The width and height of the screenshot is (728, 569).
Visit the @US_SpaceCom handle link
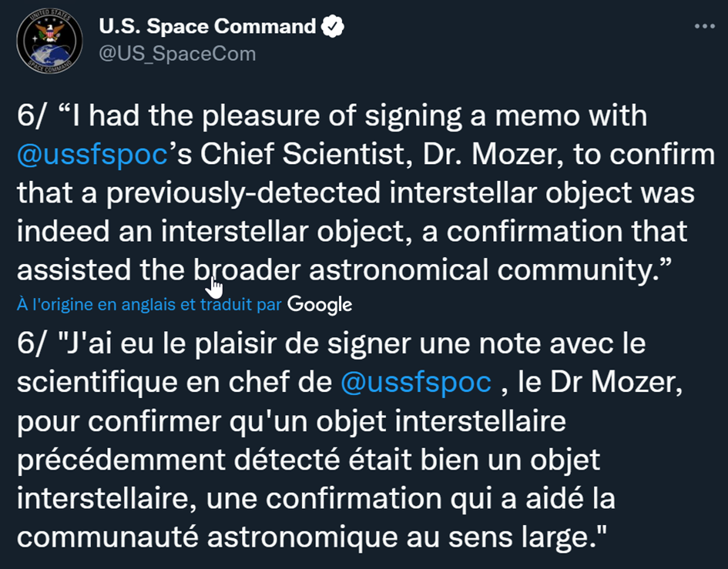[177, 54]
